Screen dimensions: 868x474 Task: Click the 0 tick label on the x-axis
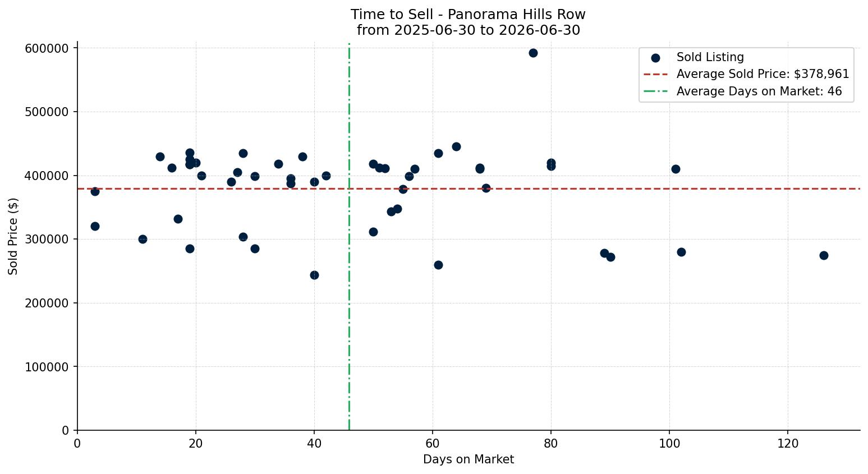77,443
